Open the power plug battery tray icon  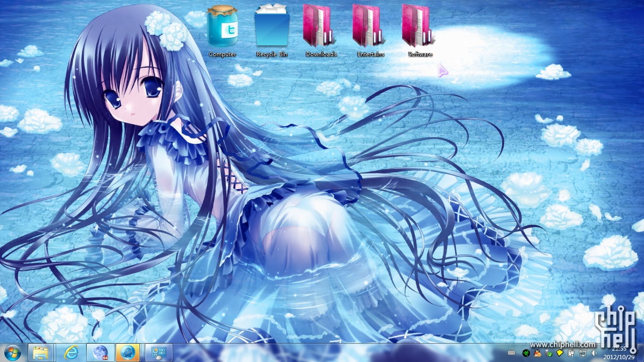click(571, 353)
